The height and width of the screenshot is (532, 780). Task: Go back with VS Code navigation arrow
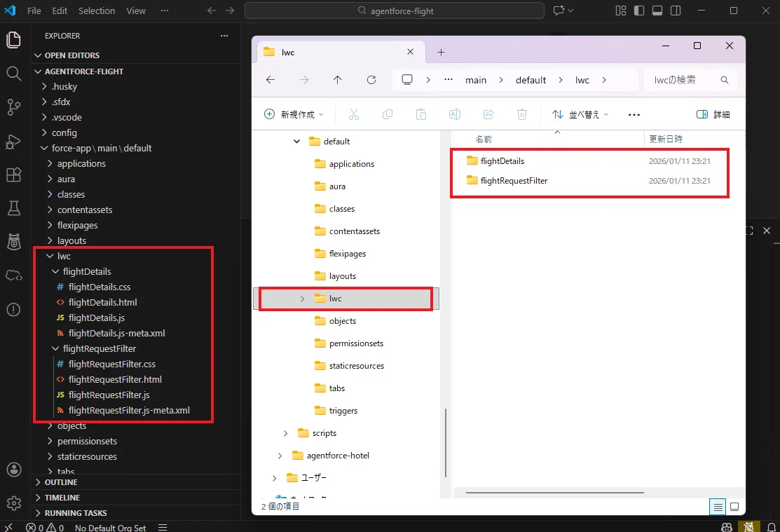pyautogui.click(x=212, y=11)
